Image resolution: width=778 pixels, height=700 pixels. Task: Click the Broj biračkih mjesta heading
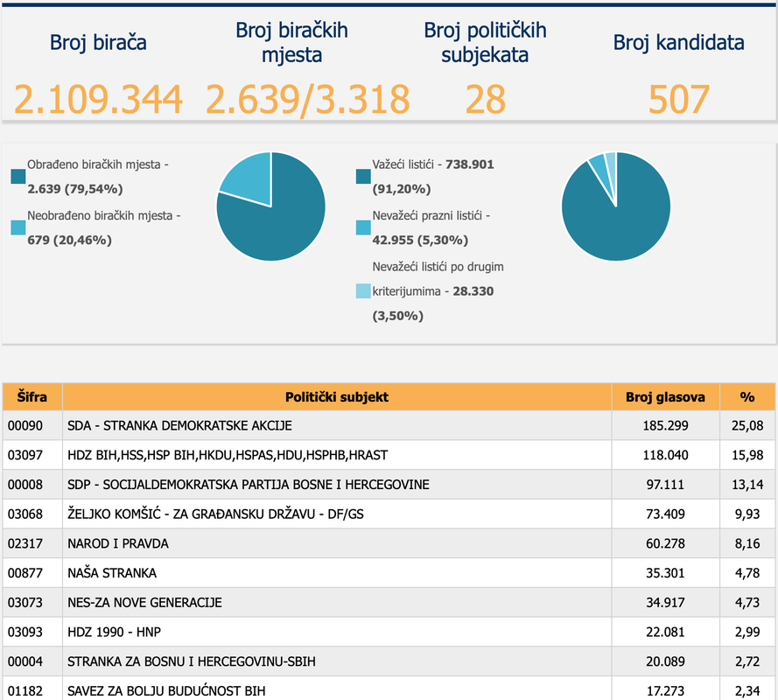[x=291, y=43]
